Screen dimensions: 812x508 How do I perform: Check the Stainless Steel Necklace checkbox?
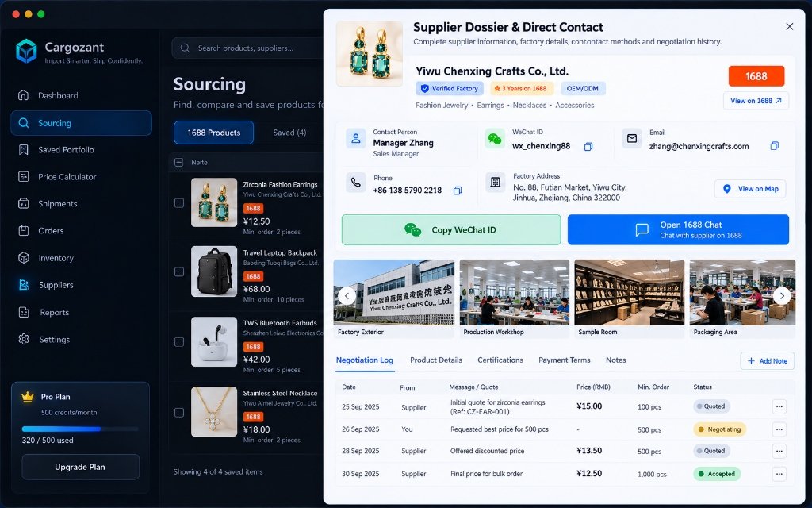(179, 413)
